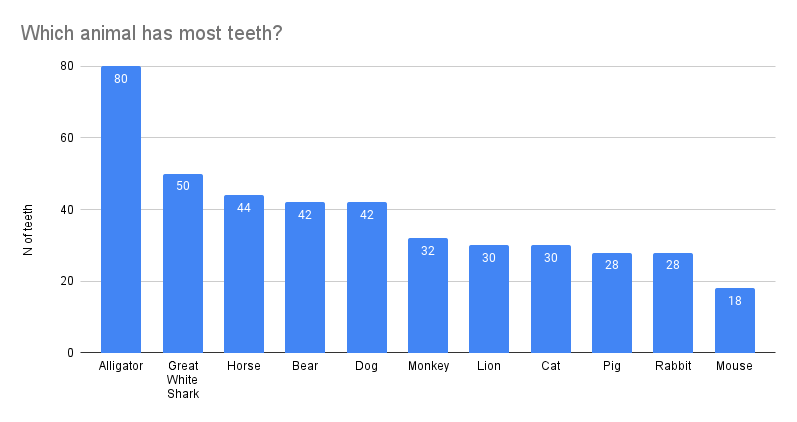
Task: Click the 80 value on vertical axis
Action: 66,66
